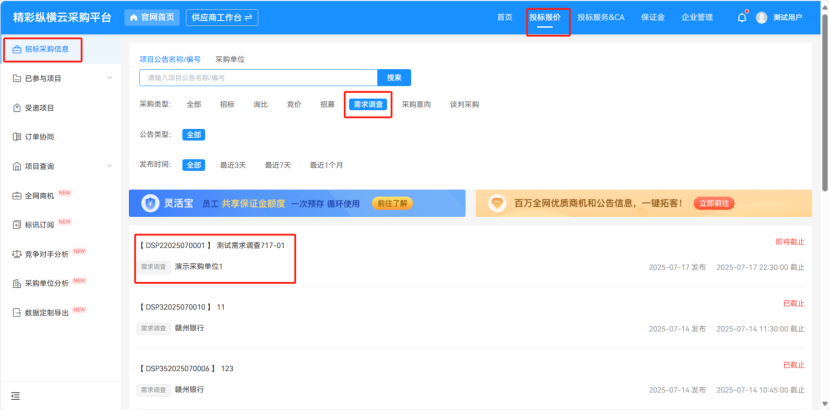Open project DSP32025070010 titled 11
Screen dimensions: 829x410
click(182, 307)
